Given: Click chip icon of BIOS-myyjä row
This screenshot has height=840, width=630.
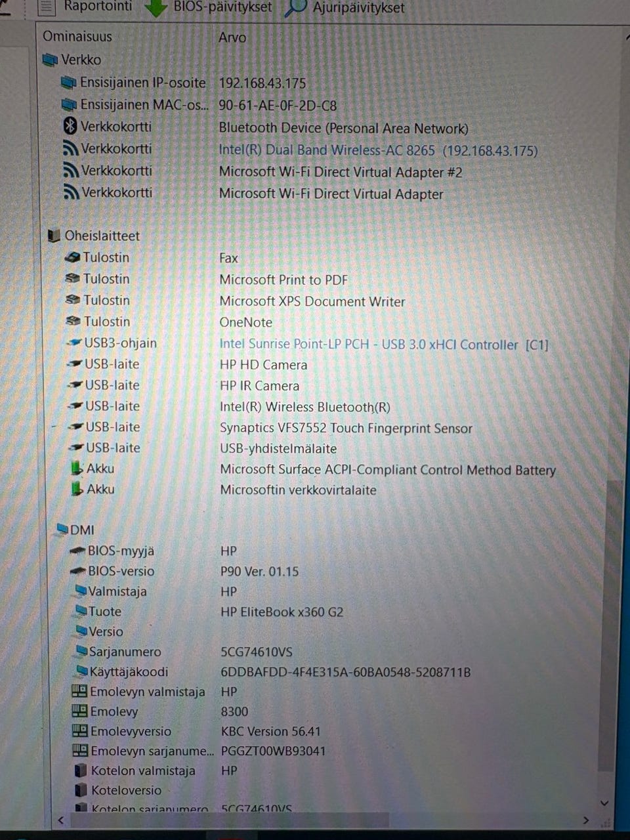Looking at the screenshot, I should 78,551.
